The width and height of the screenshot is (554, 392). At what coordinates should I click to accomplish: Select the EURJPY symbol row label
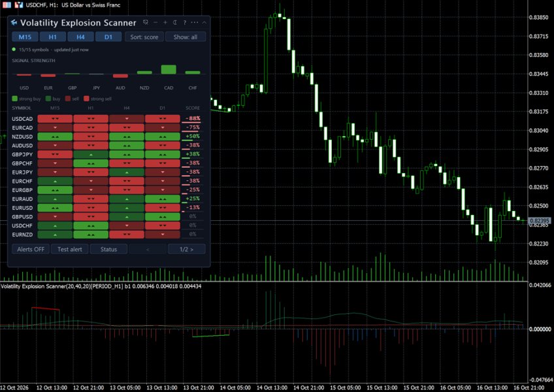tap(22, 172)
